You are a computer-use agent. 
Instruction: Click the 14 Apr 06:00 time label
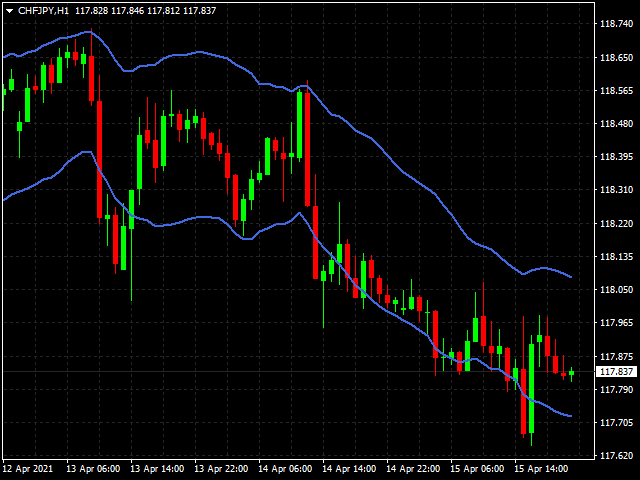coord(285,469)
